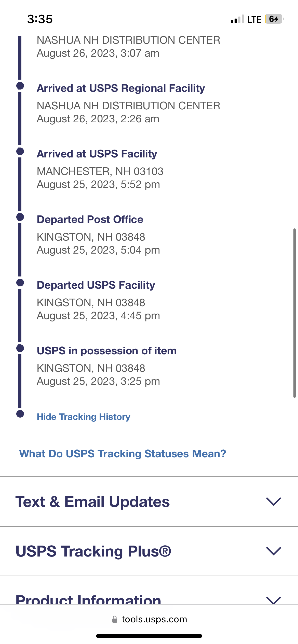This screenshot has width=298, height=644.
Task: Tap the battery indicator in status bar
Action: pyautogui.click(x=274, y=19)
